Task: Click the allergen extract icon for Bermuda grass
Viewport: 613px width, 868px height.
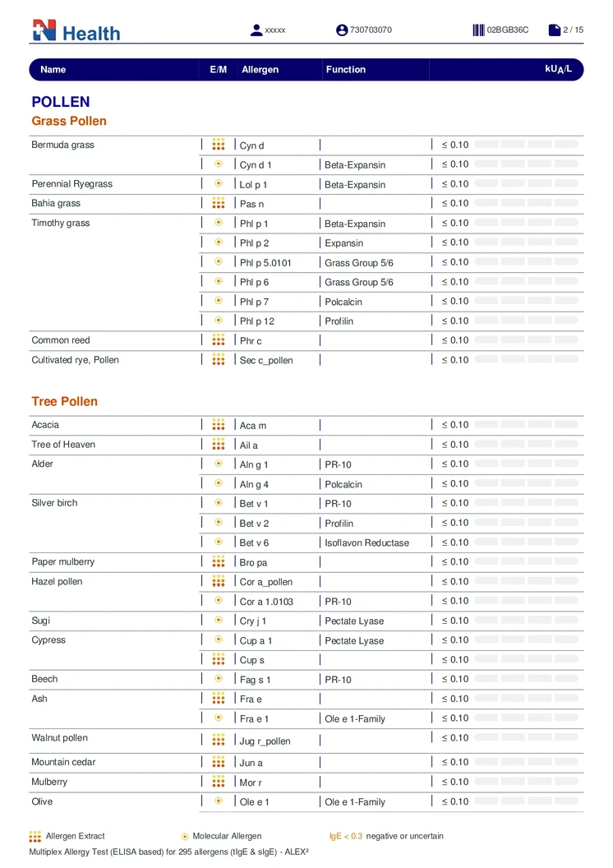Action: (219, 145)
